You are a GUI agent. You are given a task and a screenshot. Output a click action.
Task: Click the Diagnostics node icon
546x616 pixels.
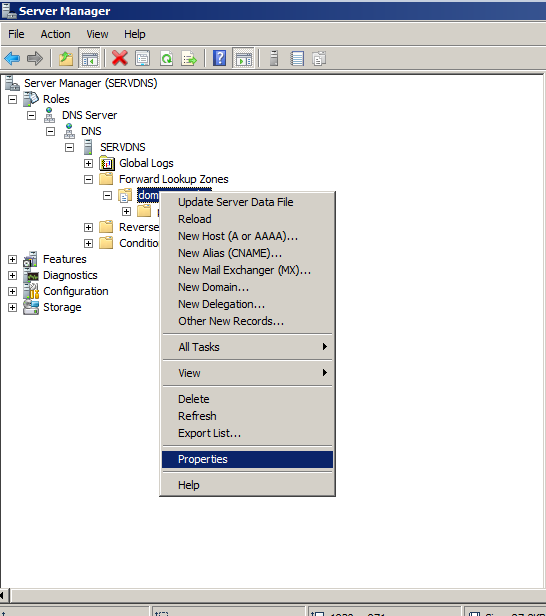(x=31, y=275)
